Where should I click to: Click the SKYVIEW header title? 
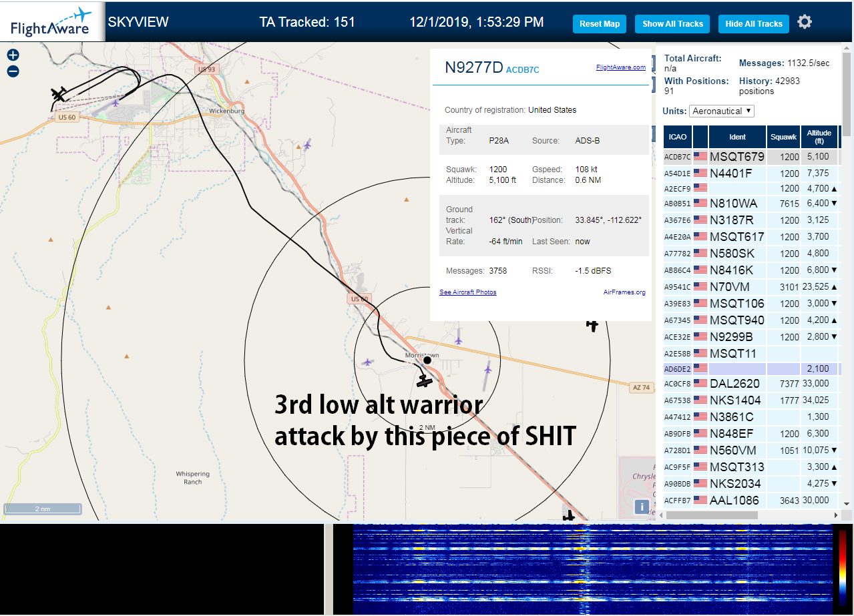138,22
